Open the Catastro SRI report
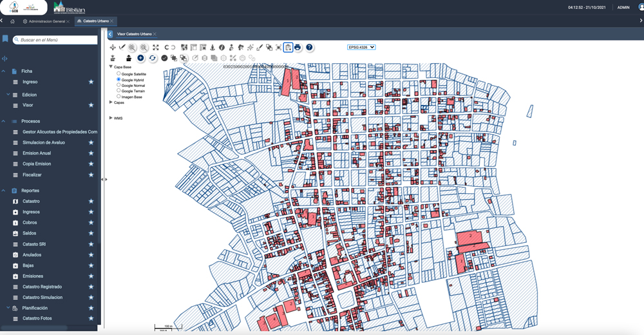The image size is (644, 335). 34,244
